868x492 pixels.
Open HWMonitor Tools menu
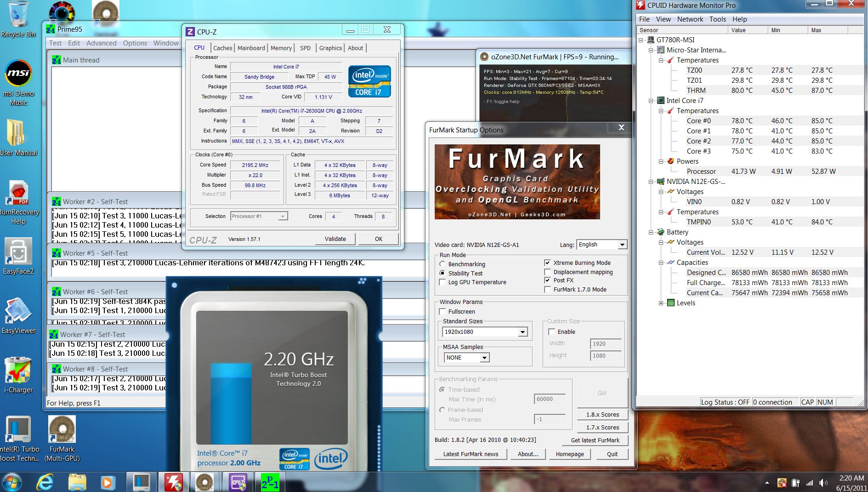[717, 19]
